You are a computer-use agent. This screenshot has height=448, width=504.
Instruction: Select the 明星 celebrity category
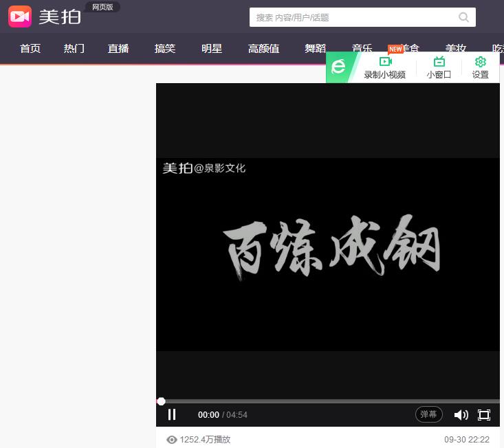click(x=212, y=49)
